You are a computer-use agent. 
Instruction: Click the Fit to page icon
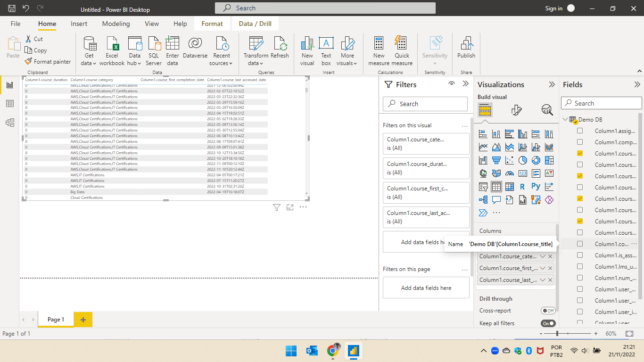point(629,333)
